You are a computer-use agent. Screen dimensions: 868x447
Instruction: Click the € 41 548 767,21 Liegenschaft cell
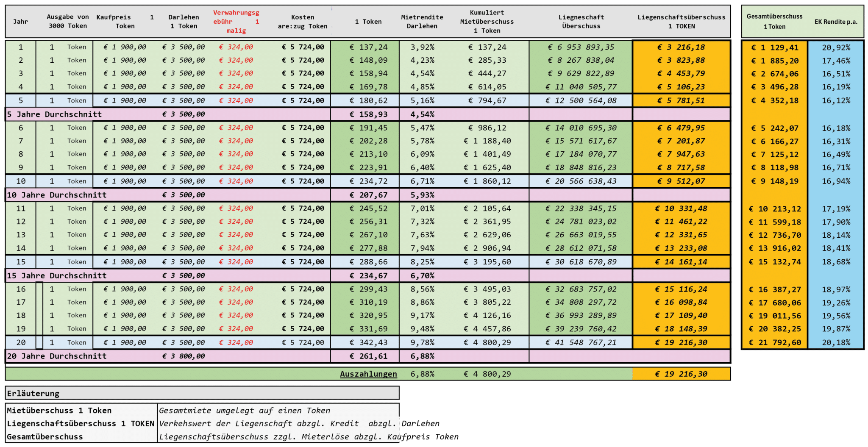[x=581, y=342]
